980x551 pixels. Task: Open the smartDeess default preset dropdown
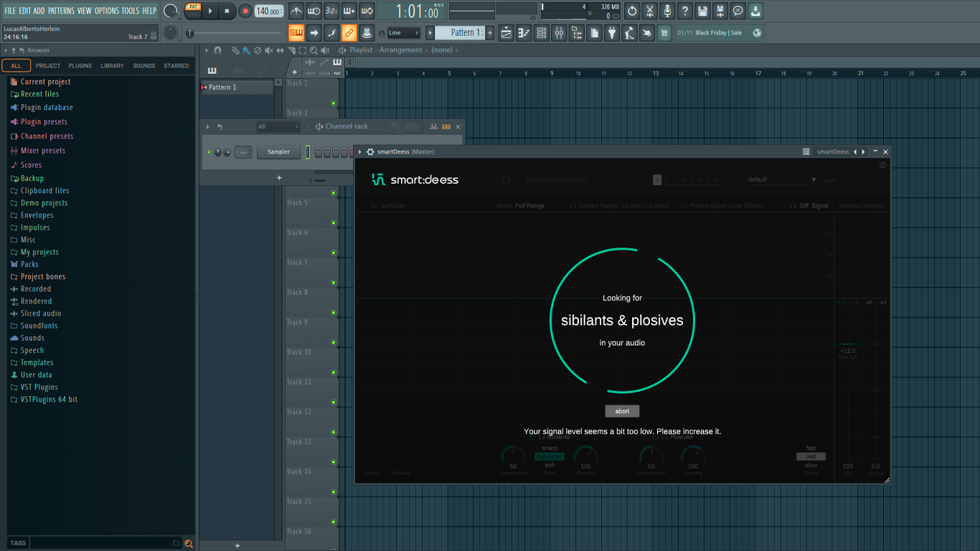782,180
